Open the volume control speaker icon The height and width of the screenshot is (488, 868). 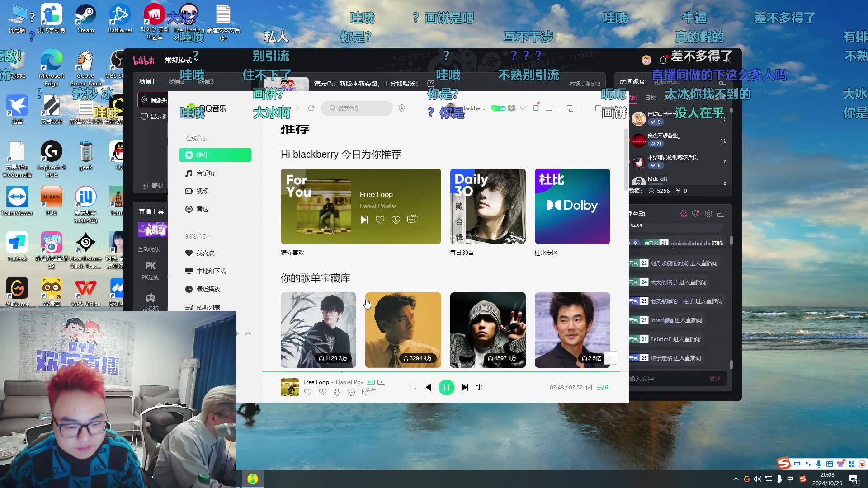coord(479,387)
